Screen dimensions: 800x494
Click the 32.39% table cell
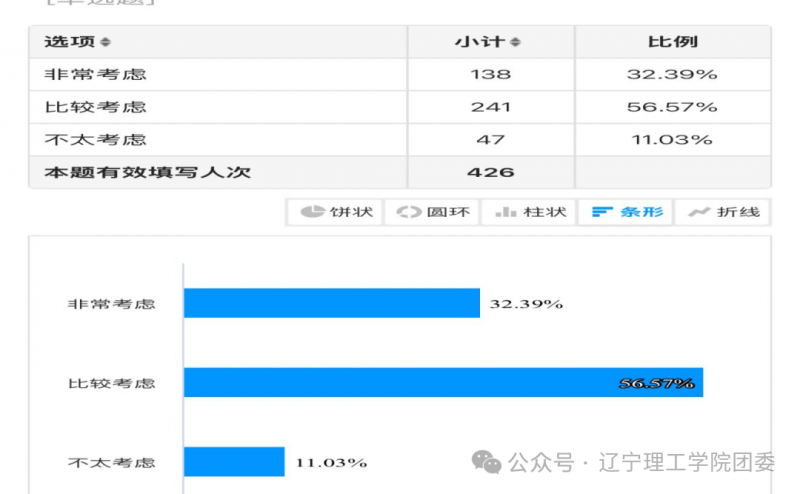click(x=672, y=75)
